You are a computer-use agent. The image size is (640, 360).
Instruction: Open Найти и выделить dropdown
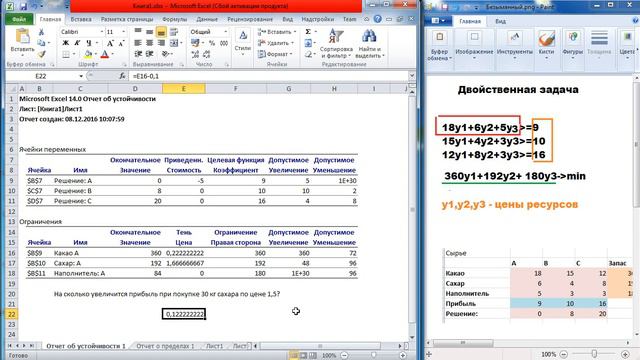(369, 44)
